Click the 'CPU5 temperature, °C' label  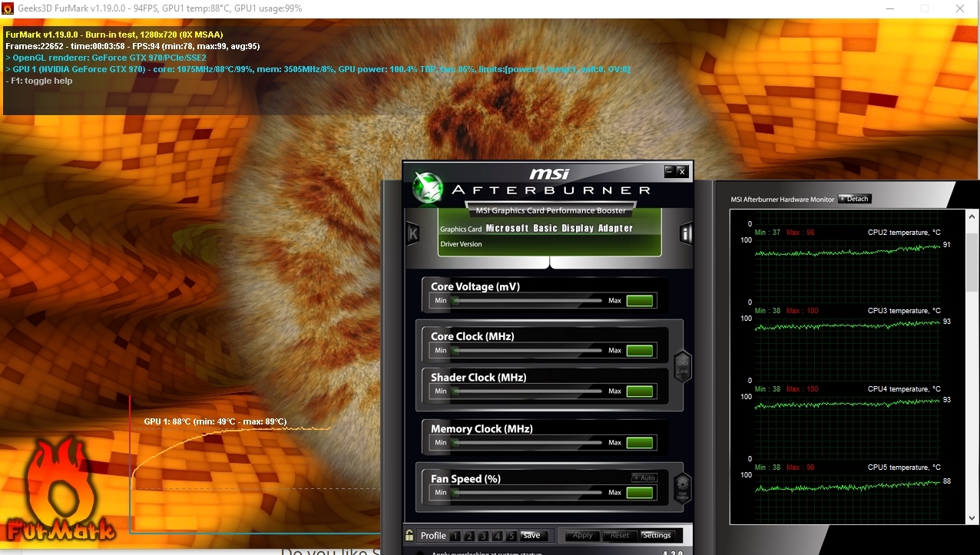[x=904, y=467]
